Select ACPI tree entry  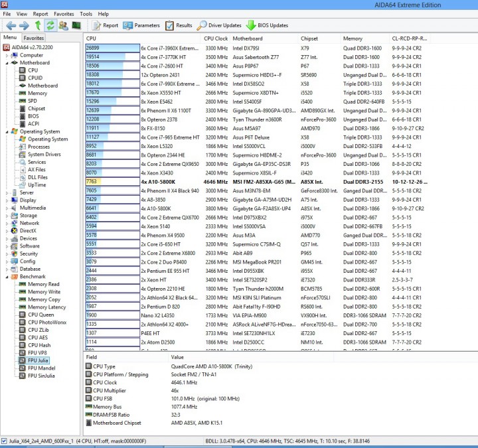click(x=29, y=123)
